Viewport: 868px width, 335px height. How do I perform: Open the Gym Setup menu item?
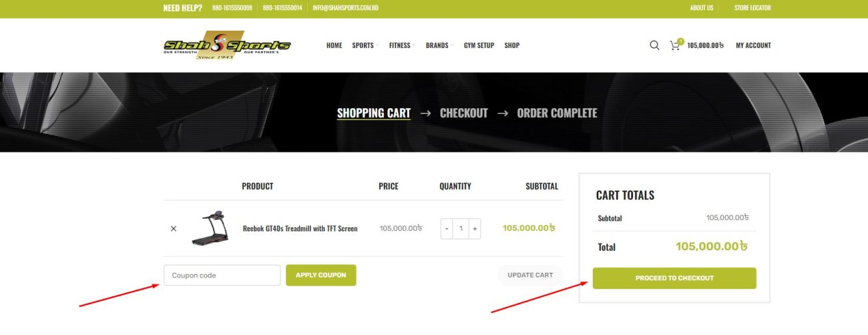(x=479, y=45)
